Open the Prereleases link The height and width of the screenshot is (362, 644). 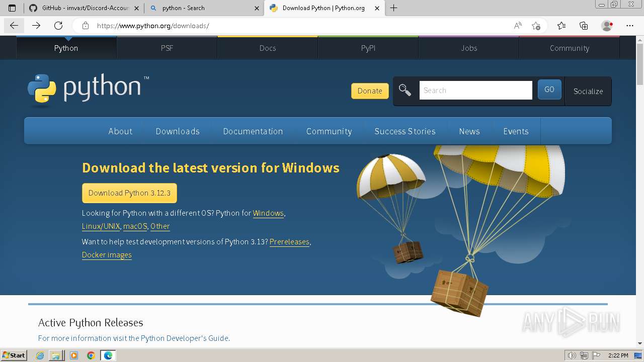289,242
